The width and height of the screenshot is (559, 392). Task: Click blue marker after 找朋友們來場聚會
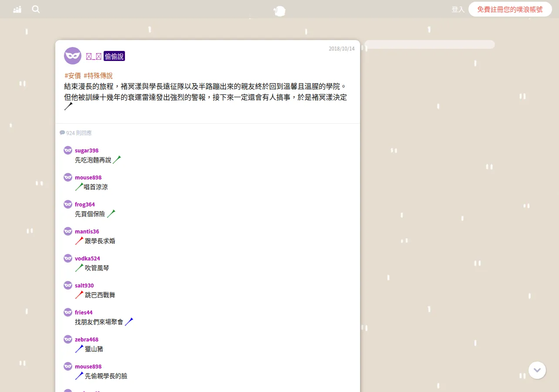[129, 322]
